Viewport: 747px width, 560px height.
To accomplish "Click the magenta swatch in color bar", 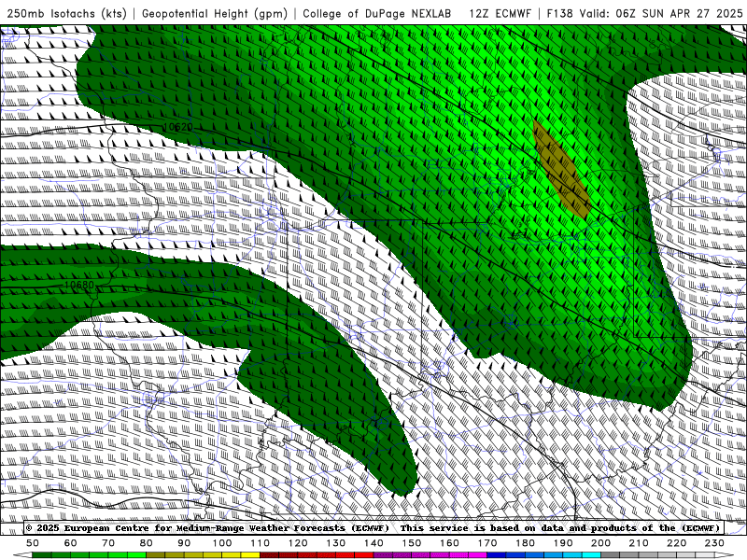I will (477, 555).
